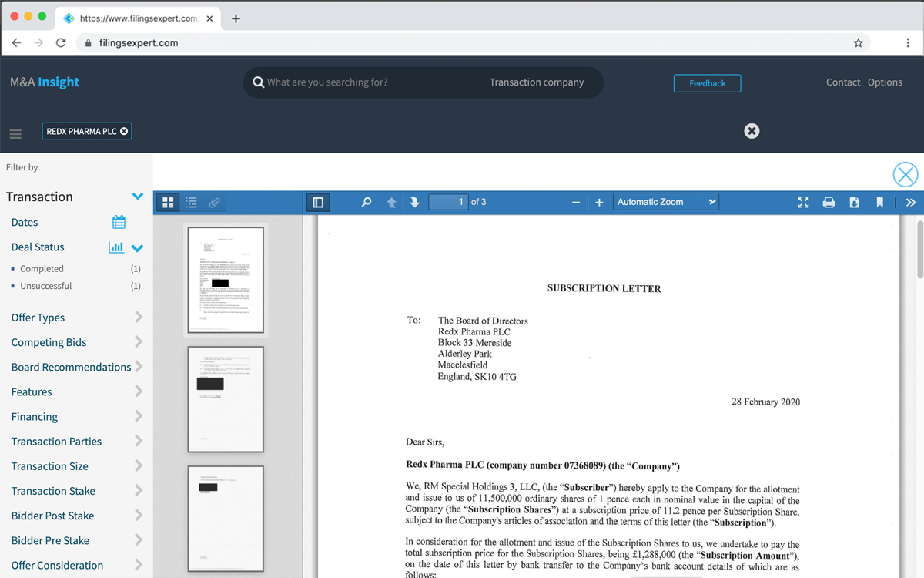Screen dimensions: 924x578
Task: Bookmark this page with star icon
Action: (858, 43)
